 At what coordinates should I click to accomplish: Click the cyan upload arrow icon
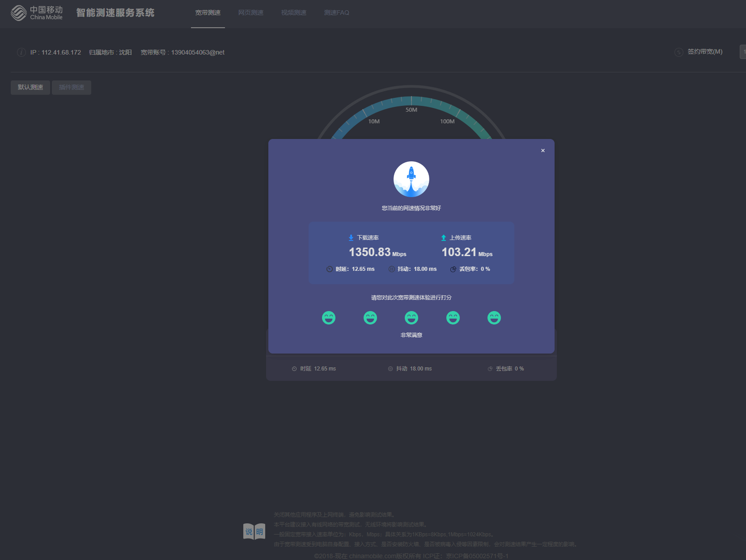pos(444,238)
